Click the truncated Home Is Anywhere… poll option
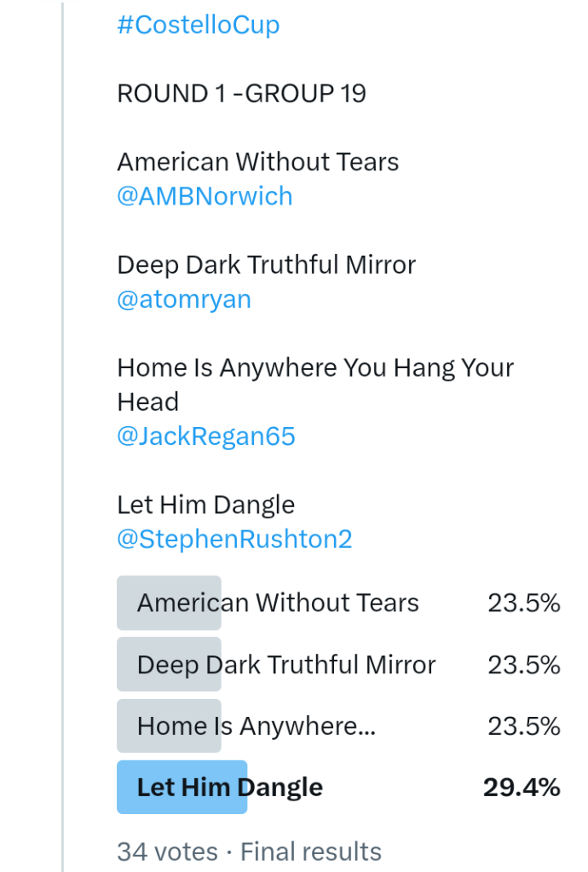This screenshot has width=588, height=872. (x=256, y=726)
